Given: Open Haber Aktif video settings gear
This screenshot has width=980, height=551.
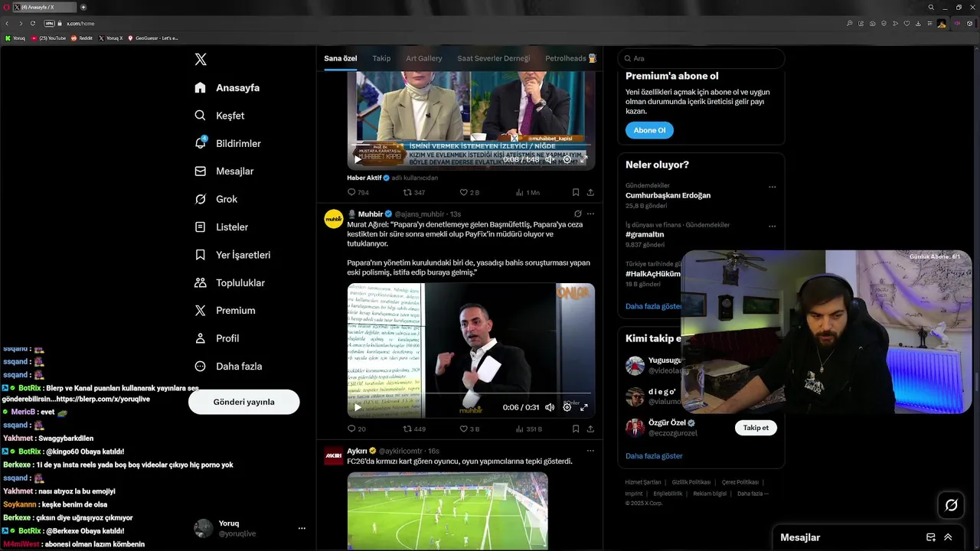Looking at the screenshot, I should click(567, 159).
